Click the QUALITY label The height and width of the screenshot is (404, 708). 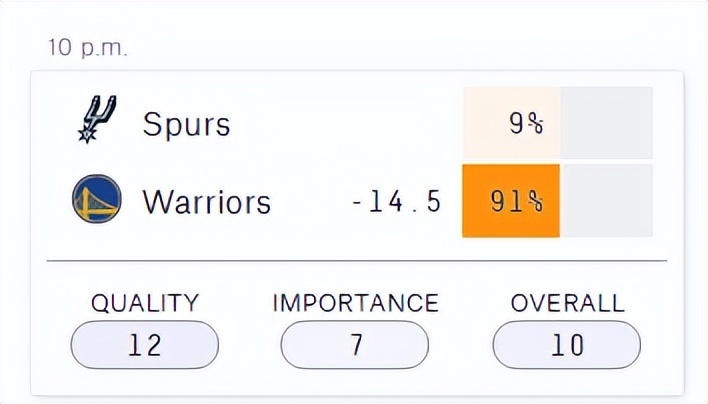145,303
